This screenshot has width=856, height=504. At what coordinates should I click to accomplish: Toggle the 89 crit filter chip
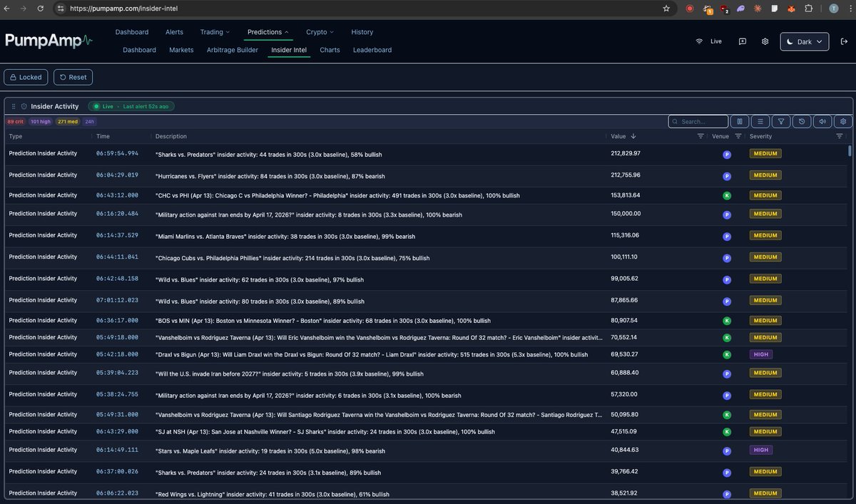point(16,121)
